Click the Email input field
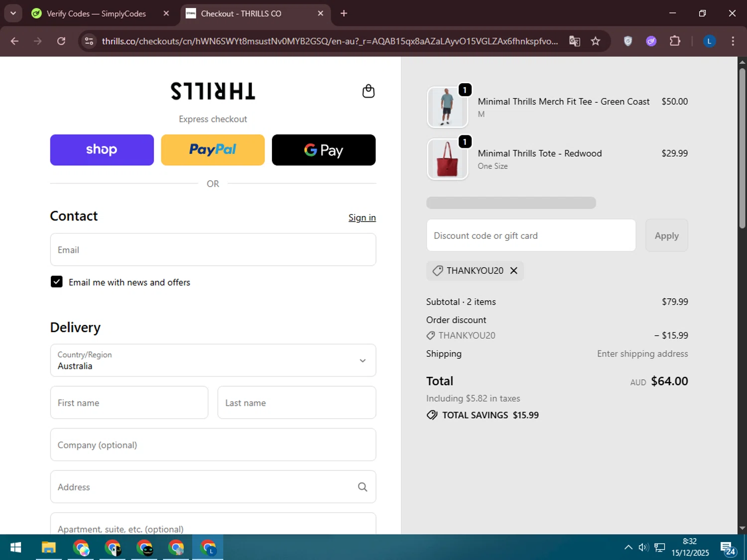Viewport: 747px width, 560px height. point(213,250)
